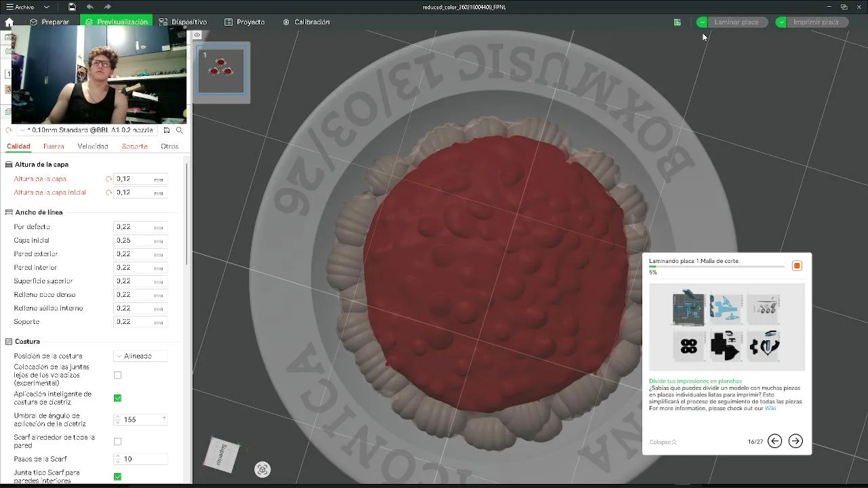Click the Pared interior width field
This screenshot has width=868, height=488.
coord(140,267)
